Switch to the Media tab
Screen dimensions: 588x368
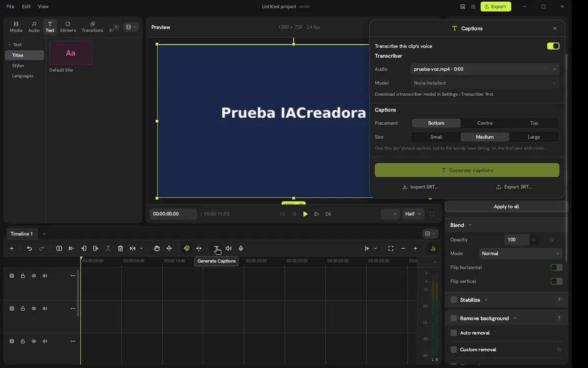pos(16,27)
